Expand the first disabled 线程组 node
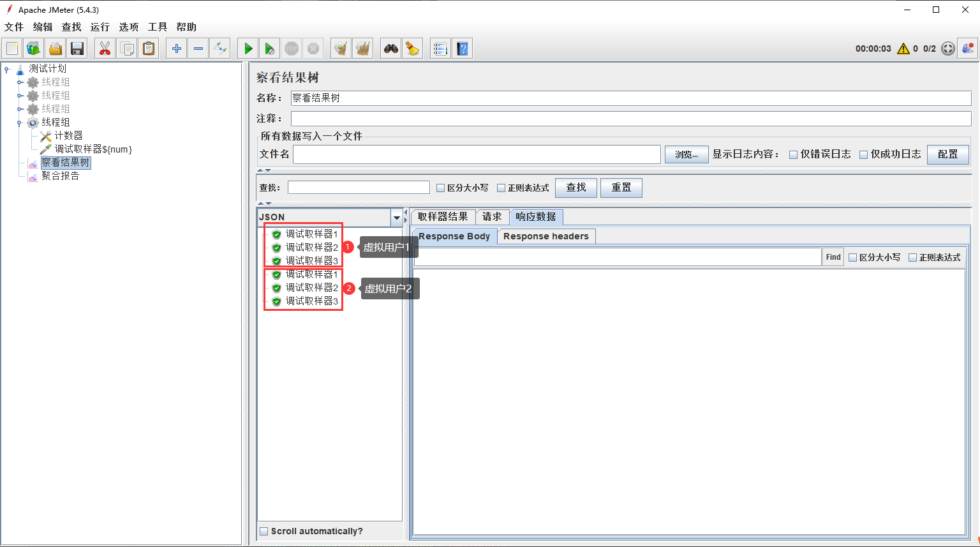The width and height of the screenshot is (980, 547). pos(20,82)
